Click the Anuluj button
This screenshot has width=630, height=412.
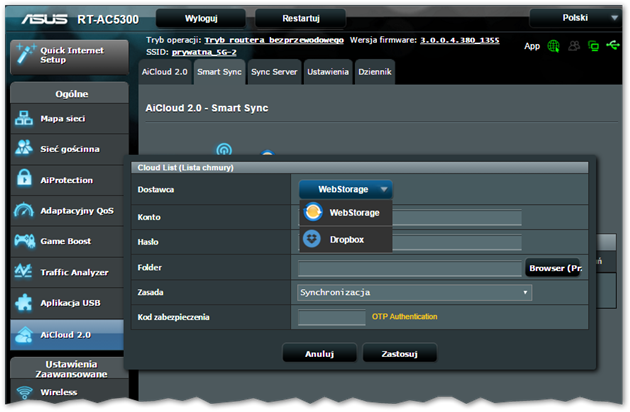point(319,354)
